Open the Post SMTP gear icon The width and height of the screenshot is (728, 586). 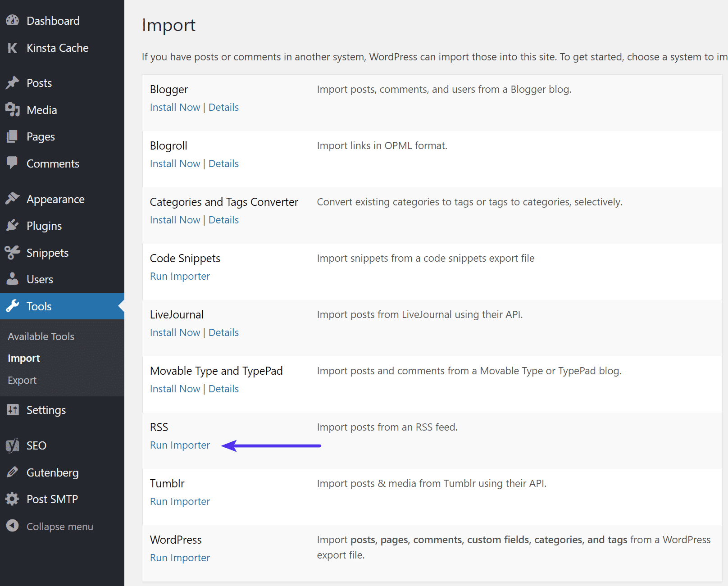click(x=13, y=499)
